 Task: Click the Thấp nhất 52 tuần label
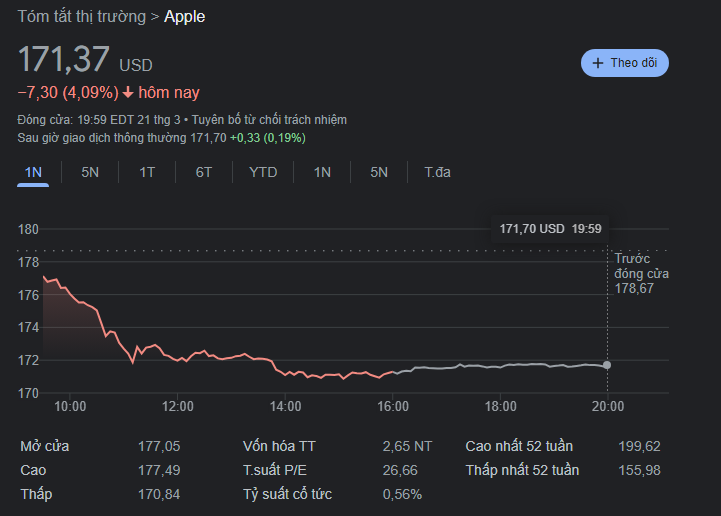click(x=522, y=470)
